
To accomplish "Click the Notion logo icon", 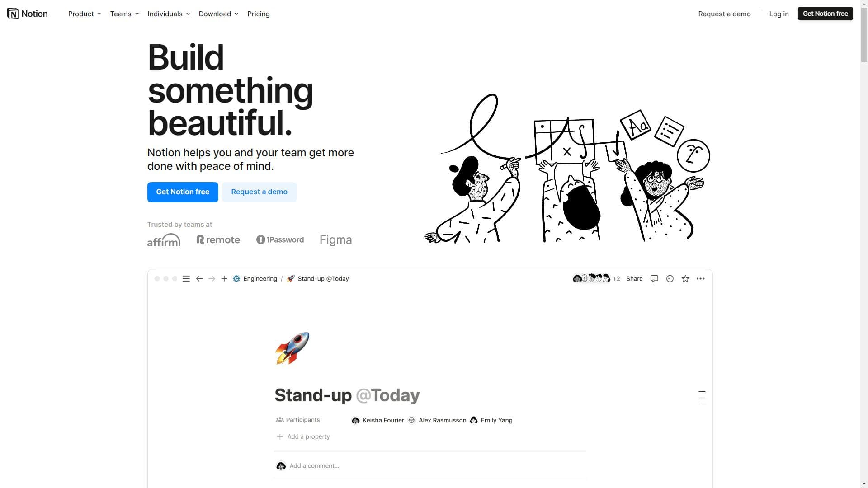I will tap(13, 14).
